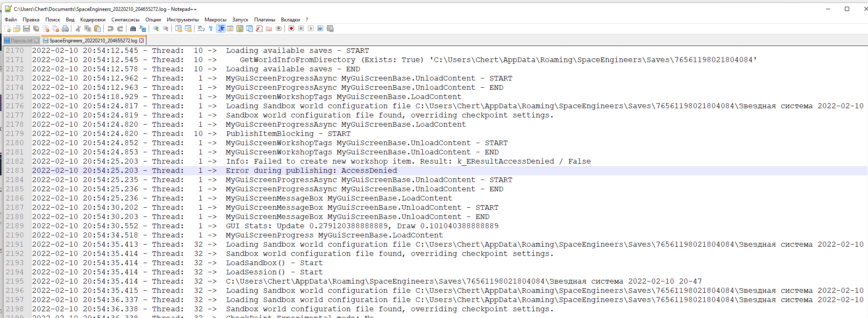The height and width of the screenshot is (318, 868).
Task: Click line number 2176 in the margin
Action: (x=15, y=106)
